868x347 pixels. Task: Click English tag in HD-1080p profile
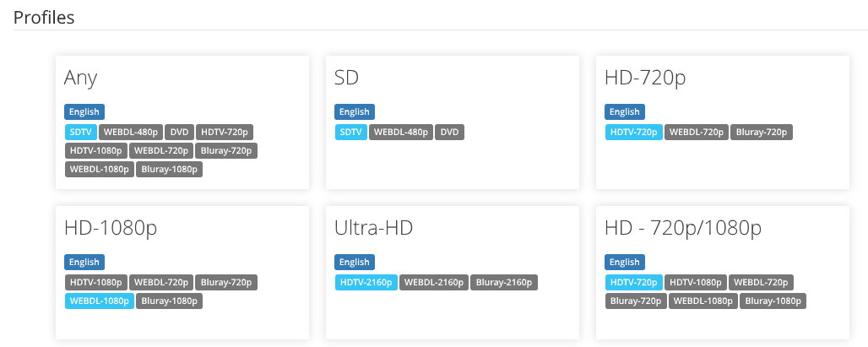[x=84, y=263]
